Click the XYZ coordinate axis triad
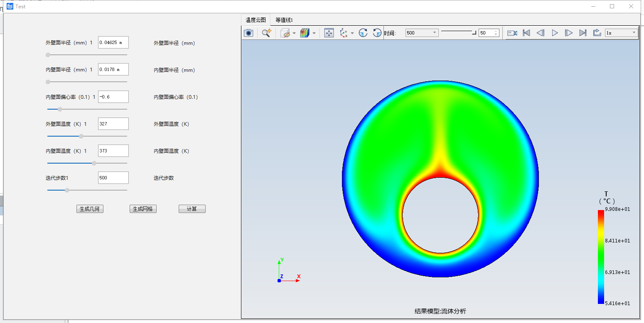Viewport: 644px width, 323px height. [289, 271]
